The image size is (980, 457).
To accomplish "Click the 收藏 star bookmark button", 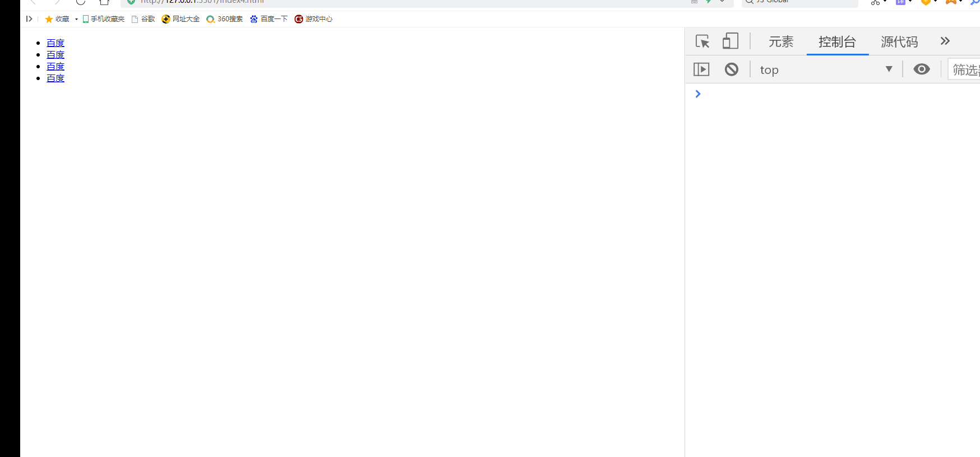I will pyautogui.click(x=57, y=19).
